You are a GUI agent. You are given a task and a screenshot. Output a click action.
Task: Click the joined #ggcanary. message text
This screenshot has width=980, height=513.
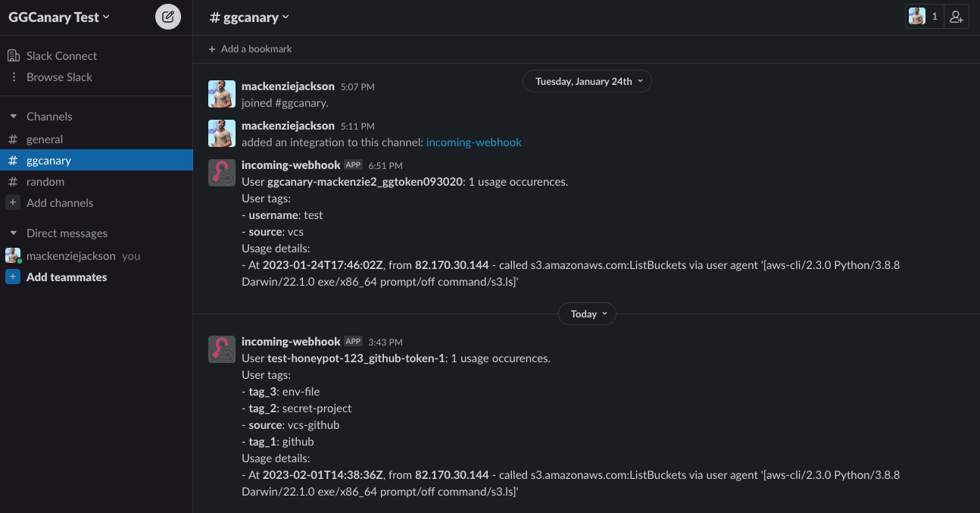(285, 103)
